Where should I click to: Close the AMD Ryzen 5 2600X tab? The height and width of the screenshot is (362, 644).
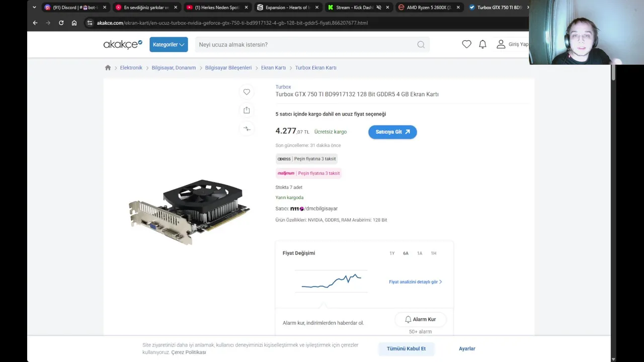458,8
